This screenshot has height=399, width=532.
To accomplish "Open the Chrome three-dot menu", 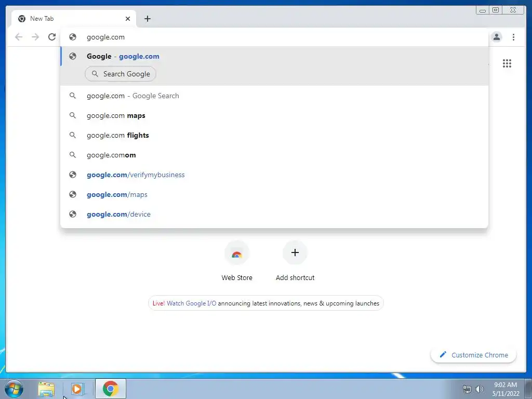I will [513, 37].
